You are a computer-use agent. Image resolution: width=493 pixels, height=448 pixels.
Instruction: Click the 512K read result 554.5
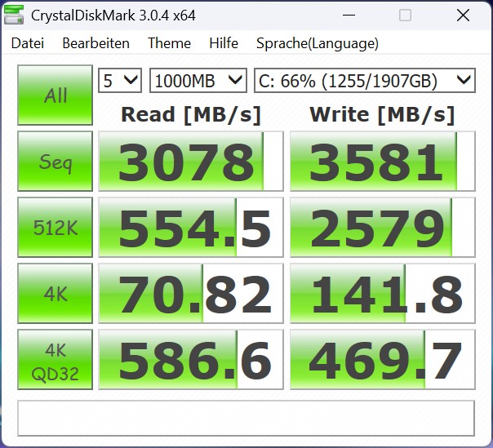(191, 227)
